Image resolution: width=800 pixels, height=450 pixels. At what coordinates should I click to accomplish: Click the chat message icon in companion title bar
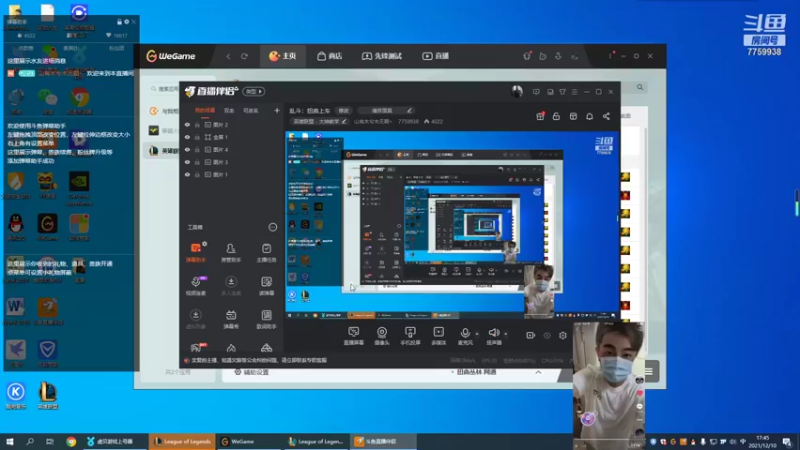pyautogui.click(x=536, y=92)
